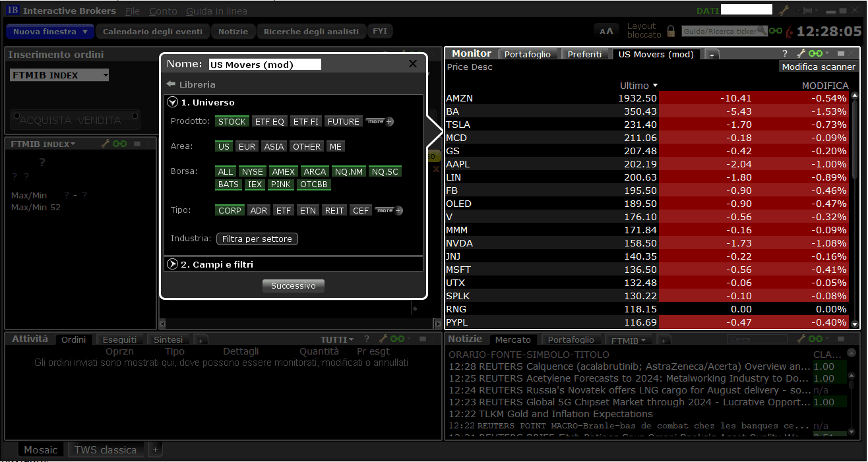Click the FTMIB INDEX quote panel wrench

[106, 144]
